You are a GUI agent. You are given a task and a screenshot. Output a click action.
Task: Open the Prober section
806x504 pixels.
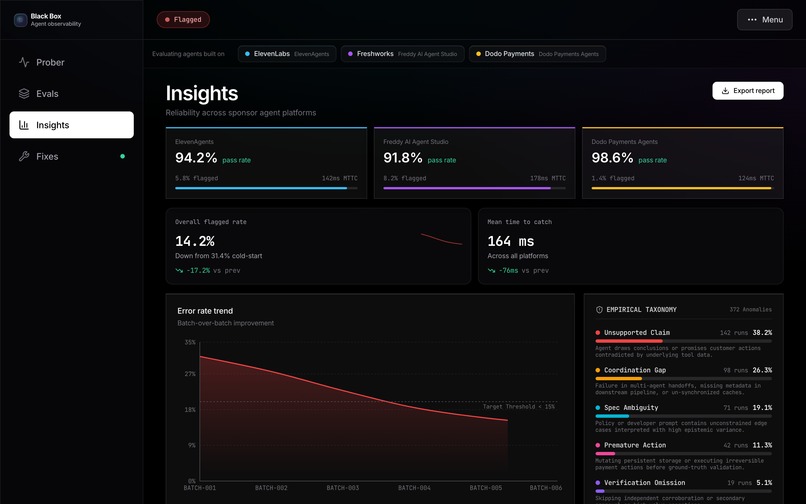coord(71,62)
